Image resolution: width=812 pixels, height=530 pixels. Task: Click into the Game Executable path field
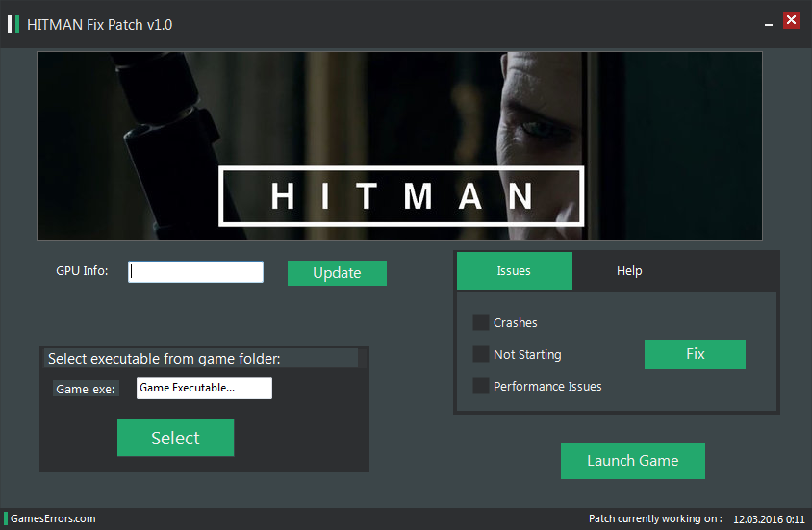[204, 389]
